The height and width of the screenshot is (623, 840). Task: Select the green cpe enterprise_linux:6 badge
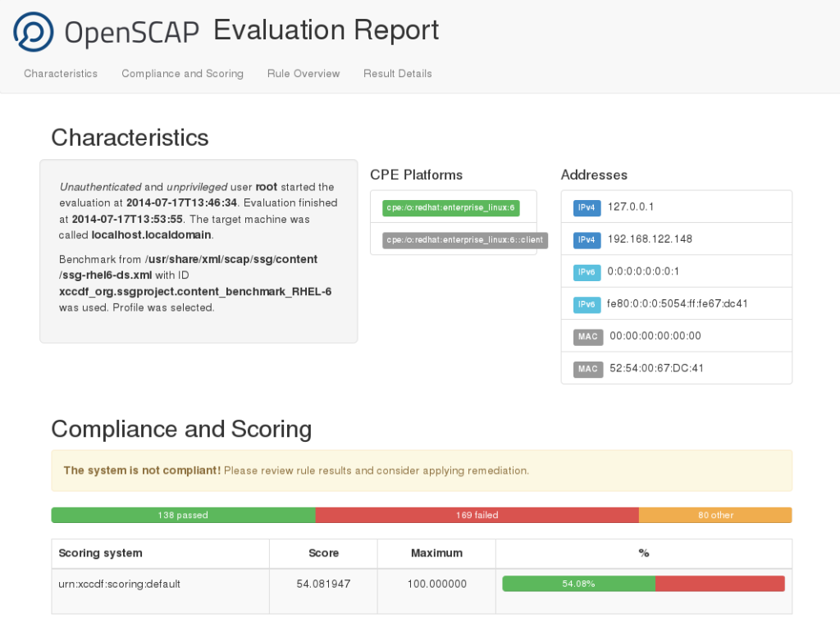450,207
